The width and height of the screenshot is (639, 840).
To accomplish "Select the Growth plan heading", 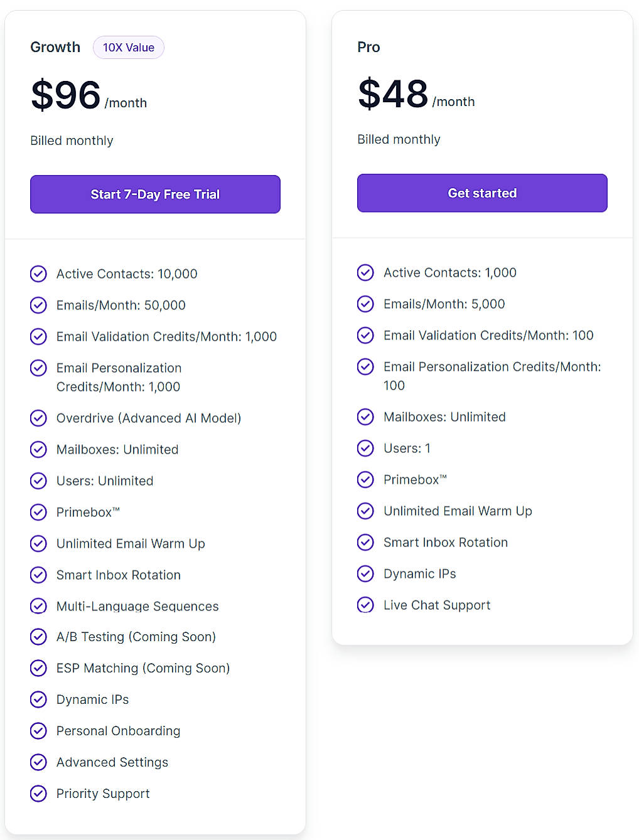I will pos(55,47).
